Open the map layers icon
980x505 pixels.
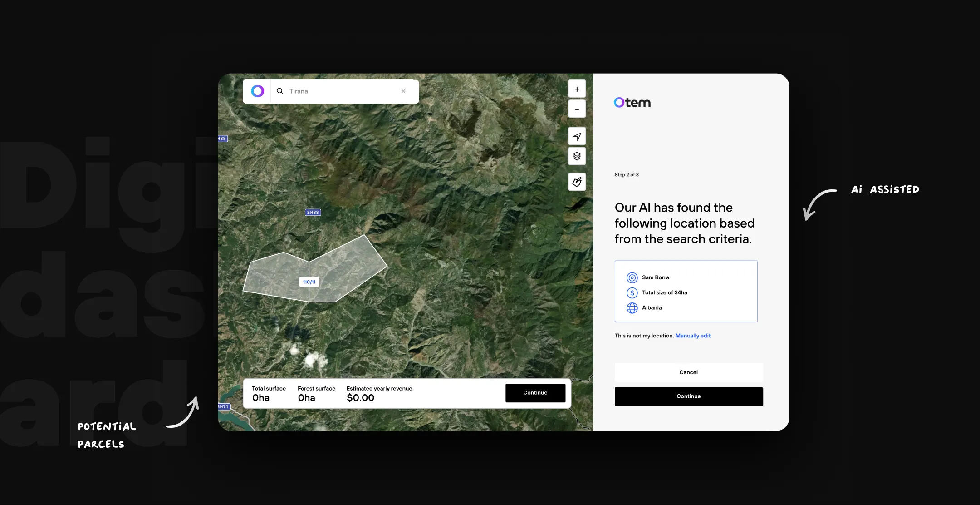point(577,156)
